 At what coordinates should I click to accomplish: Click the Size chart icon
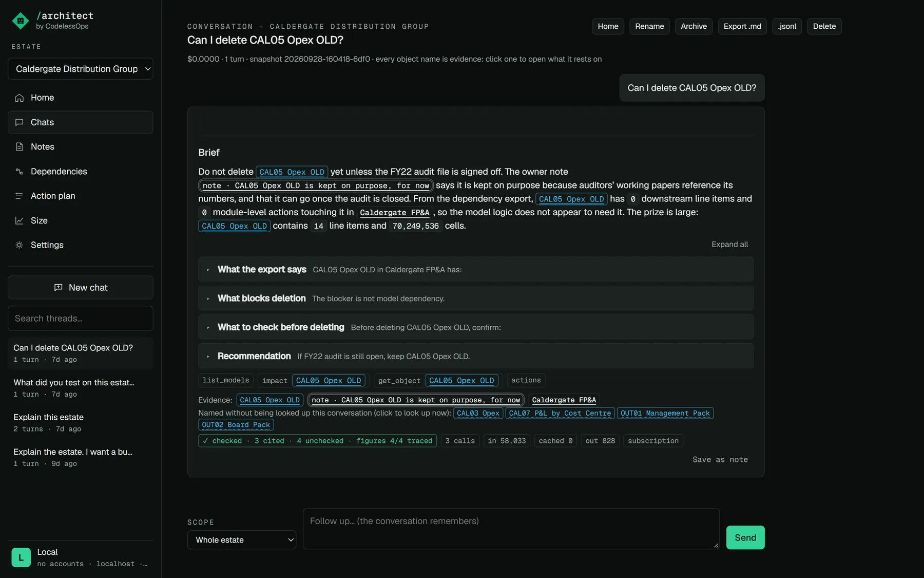click(x=20, y=220)
